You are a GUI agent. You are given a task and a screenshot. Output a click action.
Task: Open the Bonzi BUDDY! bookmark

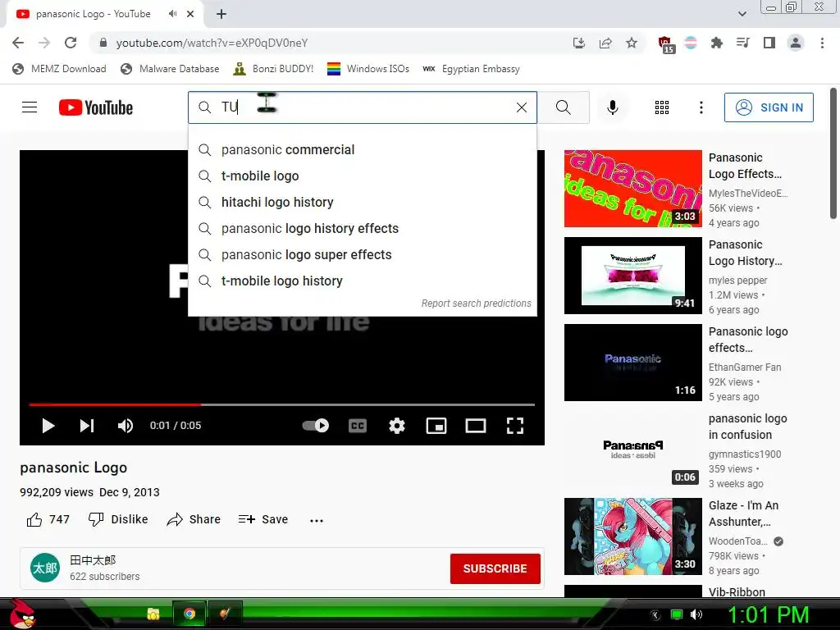[x=273, y=69]
